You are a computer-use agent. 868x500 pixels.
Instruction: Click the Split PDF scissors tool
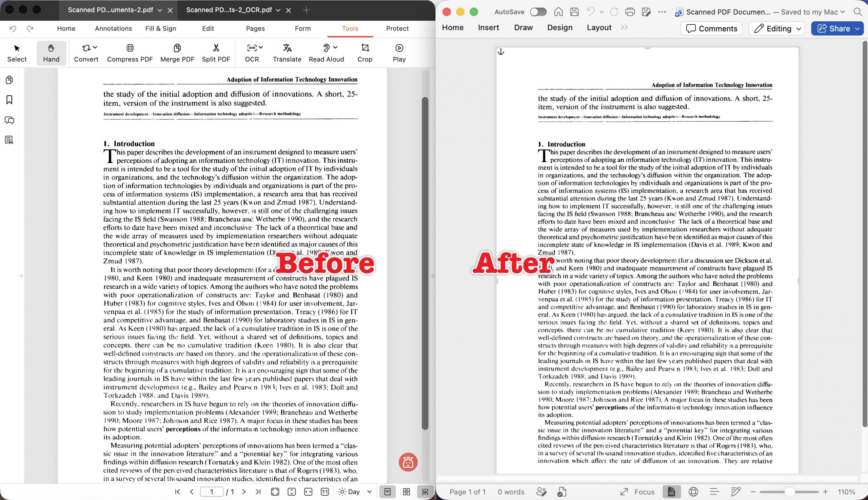click(216, 53)
